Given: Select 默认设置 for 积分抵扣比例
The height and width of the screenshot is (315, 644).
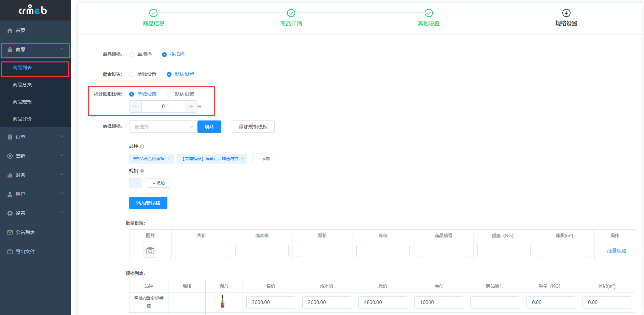Looking at the screenshot, I should pos(169,94).
